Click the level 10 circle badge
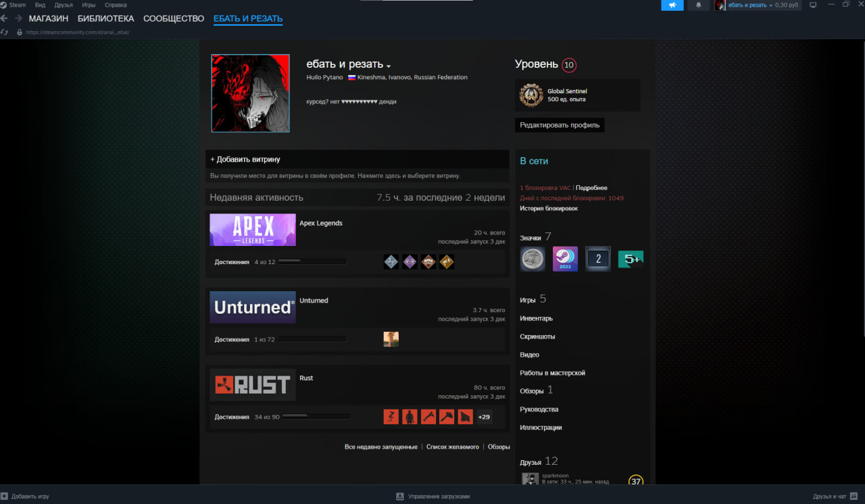 (569, 65)
